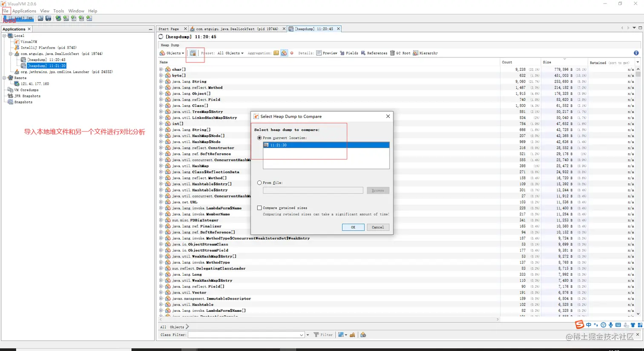Image resolution: width=644 pixels, height=351 pixels.
Task: Collapse the Remote node in Applications tree
Action: tap(4, 78)
